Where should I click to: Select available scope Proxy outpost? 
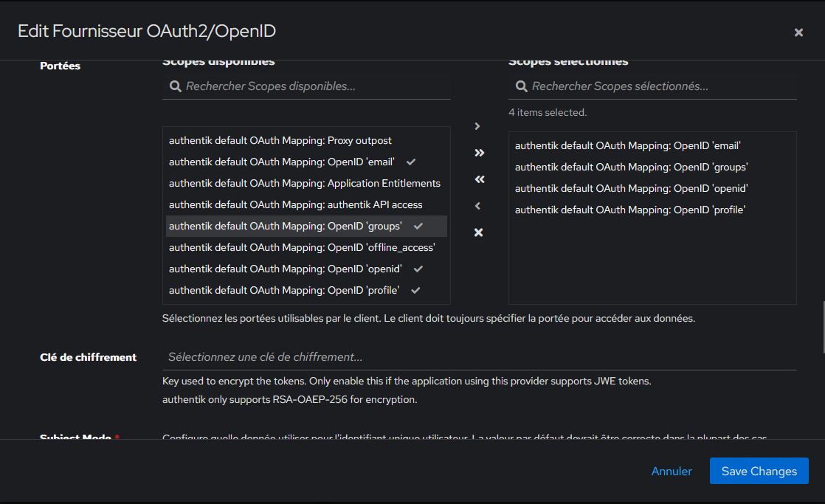point(307,140)
